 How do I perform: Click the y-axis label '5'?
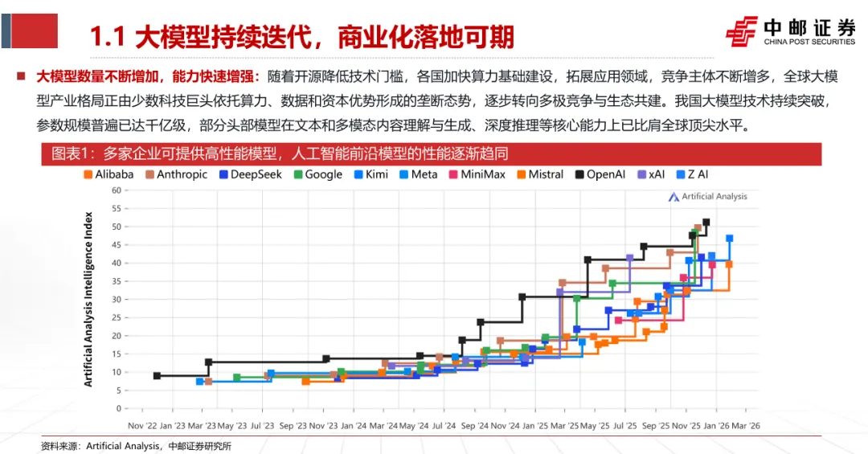[x=118, y=391]
